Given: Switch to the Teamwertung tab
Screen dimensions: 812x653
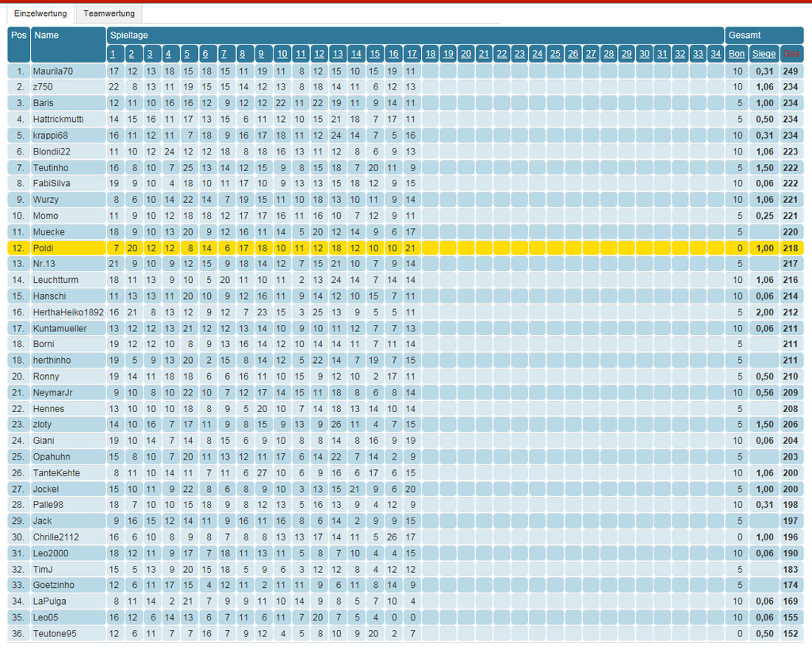Looking at the screenshot, I should (109, 13).
